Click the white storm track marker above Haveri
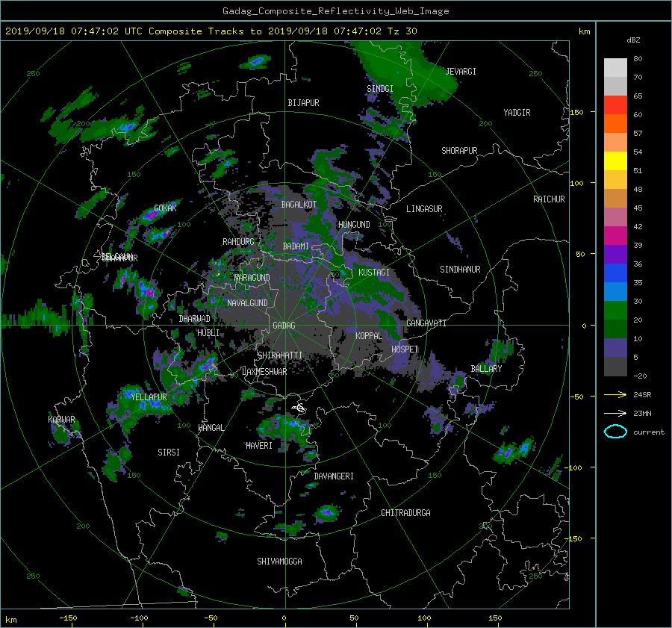Image resolution: width=672 pixels, height=628 pixels. click(x=299, y=408)
